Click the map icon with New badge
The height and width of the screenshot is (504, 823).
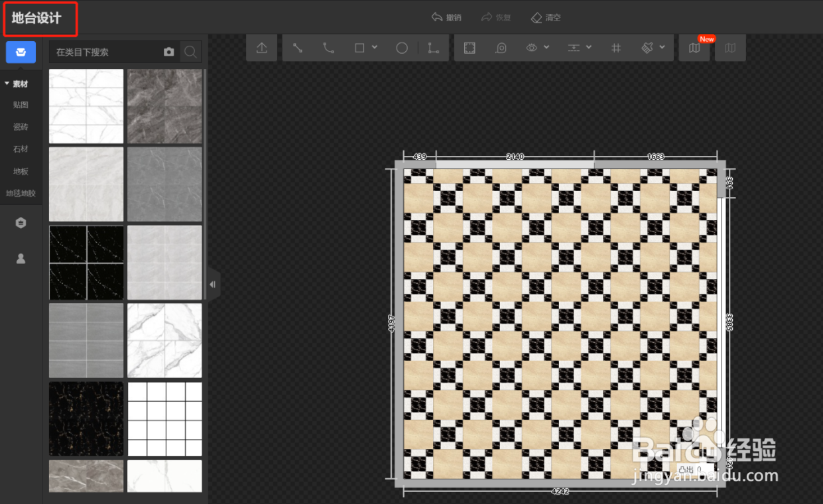click(694, 48)
